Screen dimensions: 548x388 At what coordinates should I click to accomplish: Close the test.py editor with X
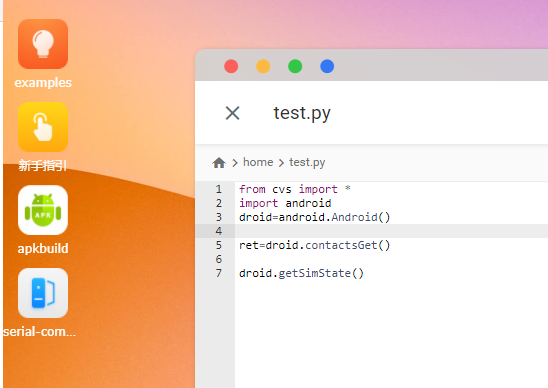(233, 113)
